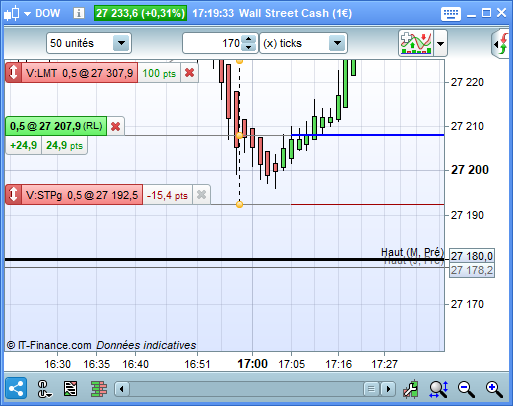The width and height of the screenshot is (513, 406).
Task: Close the 27 207,9 position with red X
Action: click(115, 126)
